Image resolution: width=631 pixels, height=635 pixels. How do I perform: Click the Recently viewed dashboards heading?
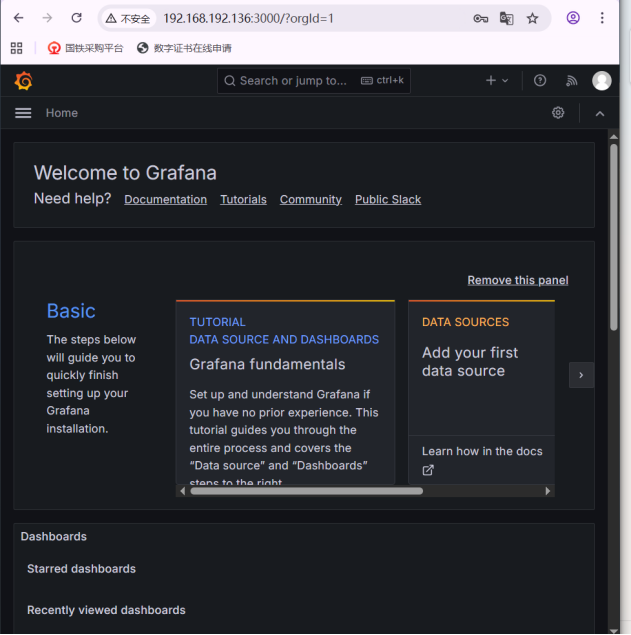pyautogui.click(x=106, y=610)
